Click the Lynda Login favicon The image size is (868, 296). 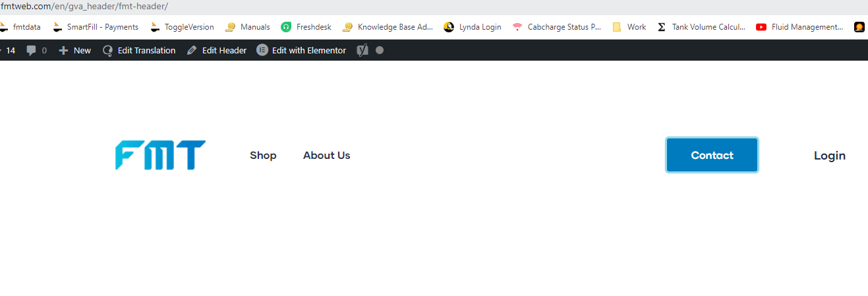tap(449, 27)
